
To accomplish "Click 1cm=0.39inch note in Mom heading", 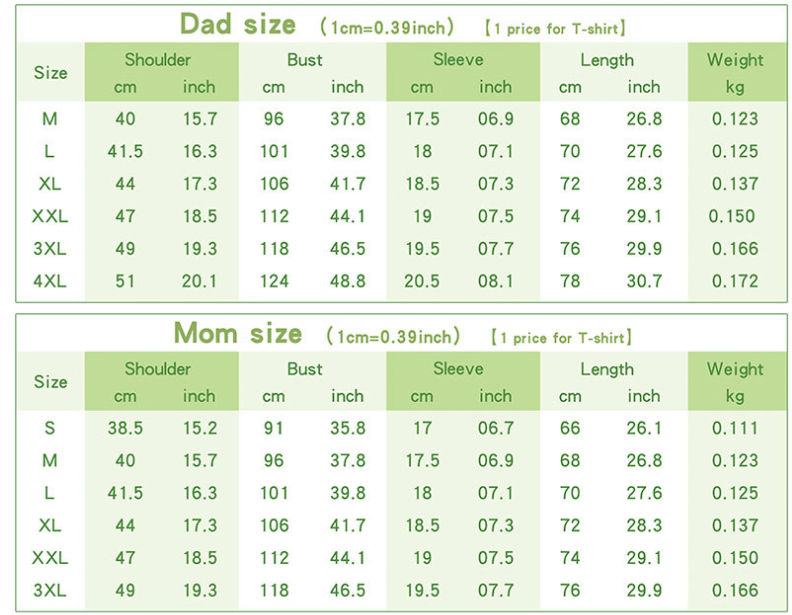I will pyautogui.click(x=393, y=336).
